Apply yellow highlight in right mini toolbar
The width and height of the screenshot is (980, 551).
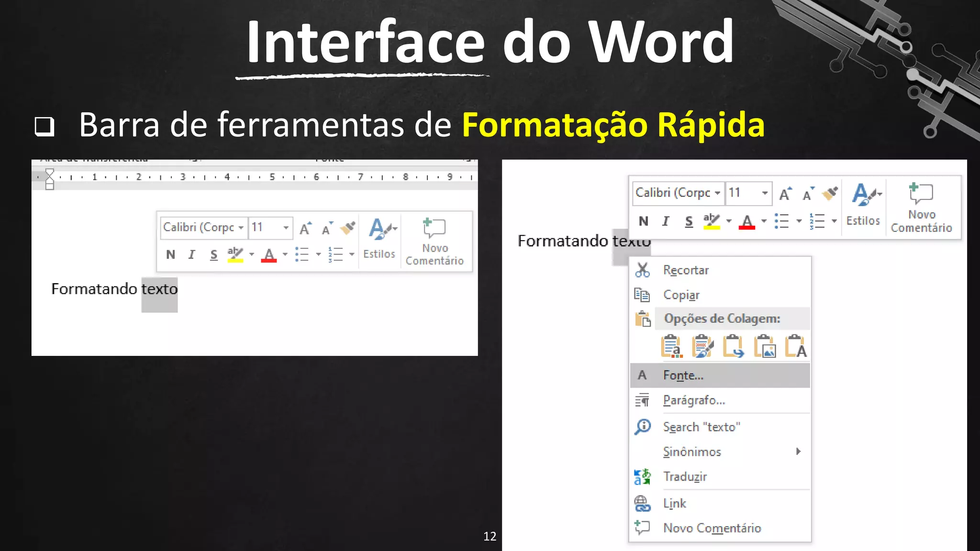pyautogui.click(x=712, y=221)
